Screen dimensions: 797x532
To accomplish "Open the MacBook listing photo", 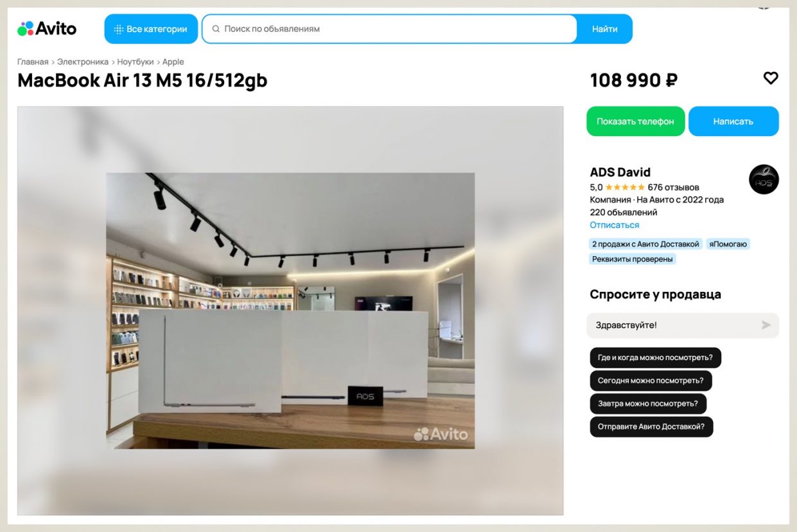I will [x=290, y=311].
